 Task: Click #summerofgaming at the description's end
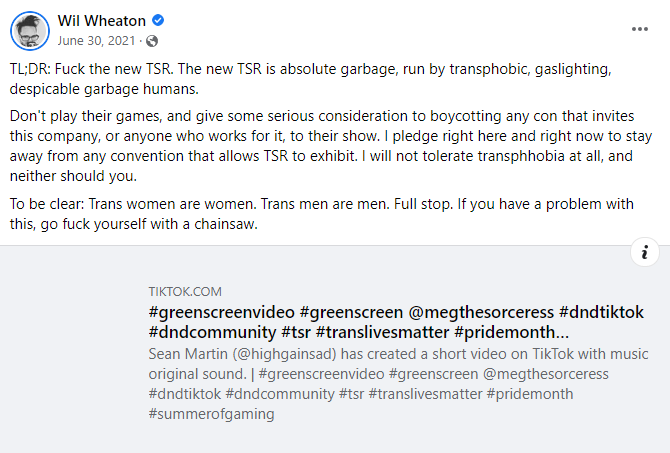tap(211, 414)
